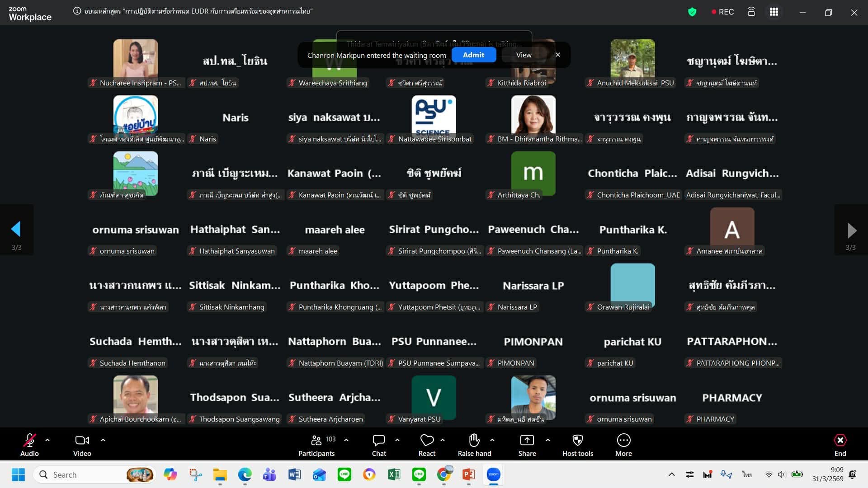Click View in waiting room notification
Image resolution: width=868 pixels, height=488 pixels.
point(524,55)
